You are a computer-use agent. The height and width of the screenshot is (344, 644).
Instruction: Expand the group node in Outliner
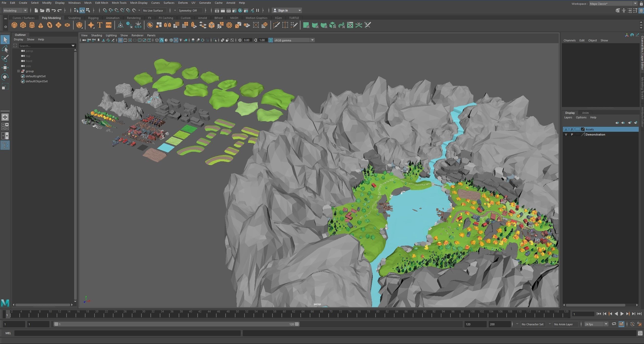click(x=18, y=71)
